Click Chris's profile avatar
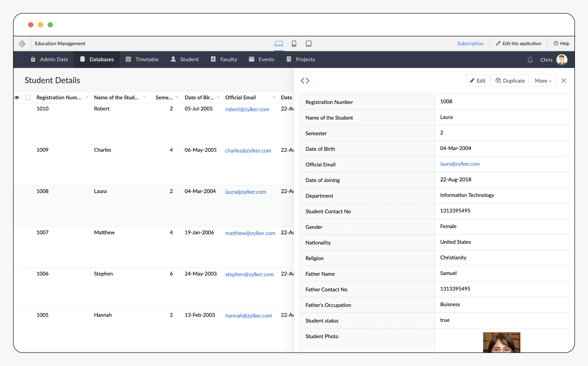Image resolution: width=588 pixels, height=366 pixels. [x=562, y=60]
